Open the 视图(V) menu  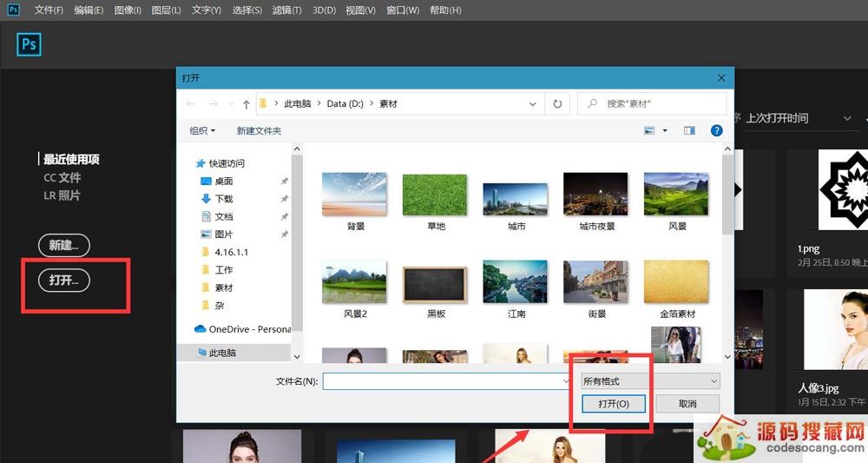[x=360, y=10]
